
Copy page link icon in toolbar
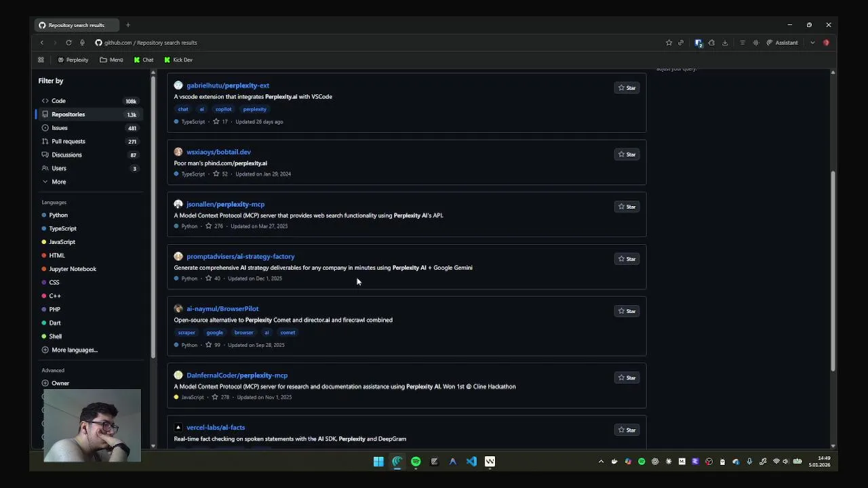(681, 43)
